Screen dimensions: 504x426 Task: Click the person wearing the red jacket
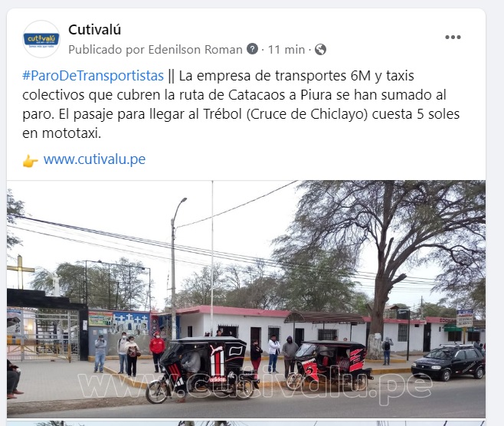(157, 351)
